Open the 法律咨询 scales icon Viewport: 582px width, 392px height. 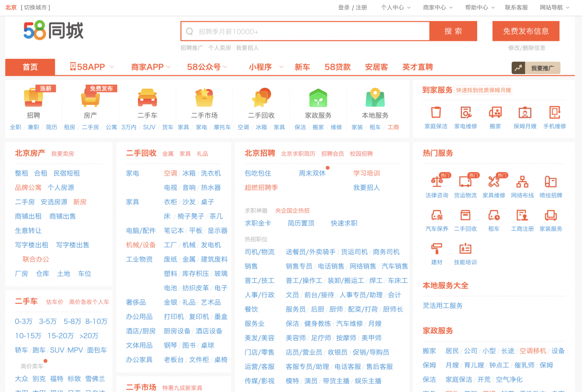tap(437, 182)
